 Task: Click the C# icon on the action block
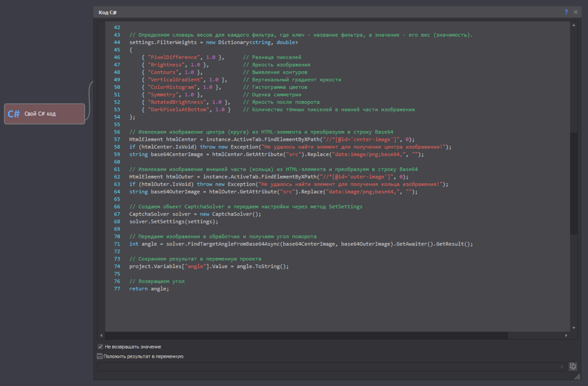[x=14, y=114]
